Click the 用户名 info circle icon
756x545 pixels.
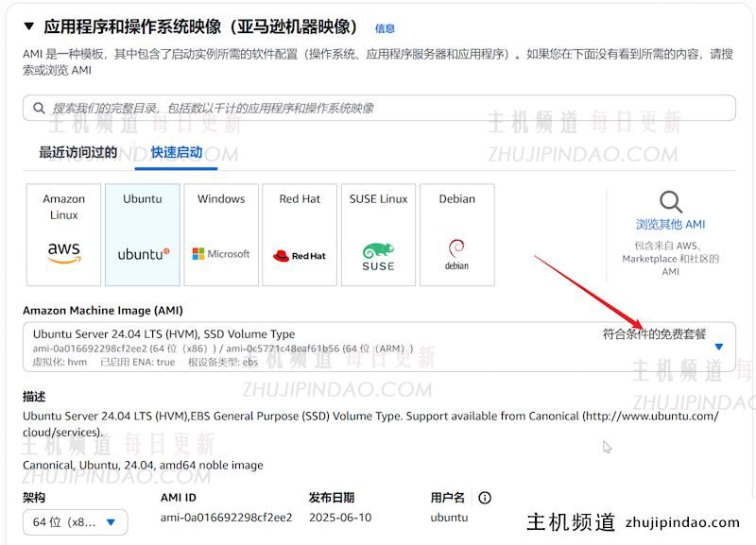[485, 498]
